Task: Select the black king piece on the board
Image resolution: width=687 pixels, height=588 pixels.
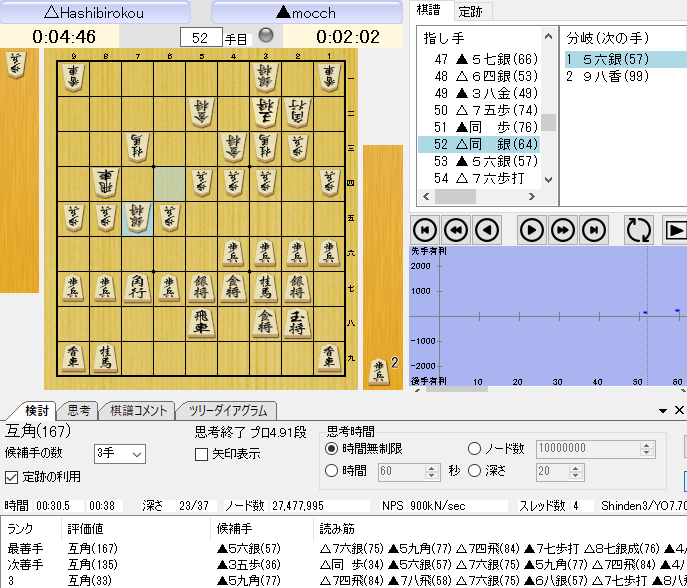Action: tap(297, 324)
